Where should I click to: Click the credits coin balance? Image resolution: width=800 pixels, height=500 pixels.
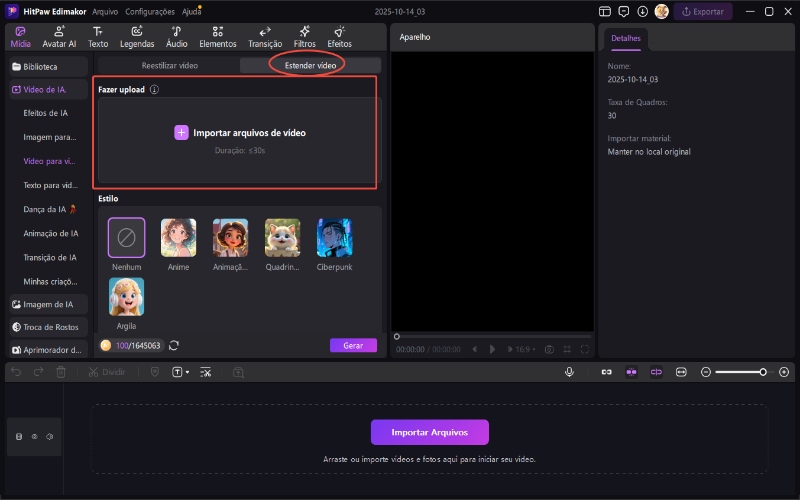(x=132, y=345)
